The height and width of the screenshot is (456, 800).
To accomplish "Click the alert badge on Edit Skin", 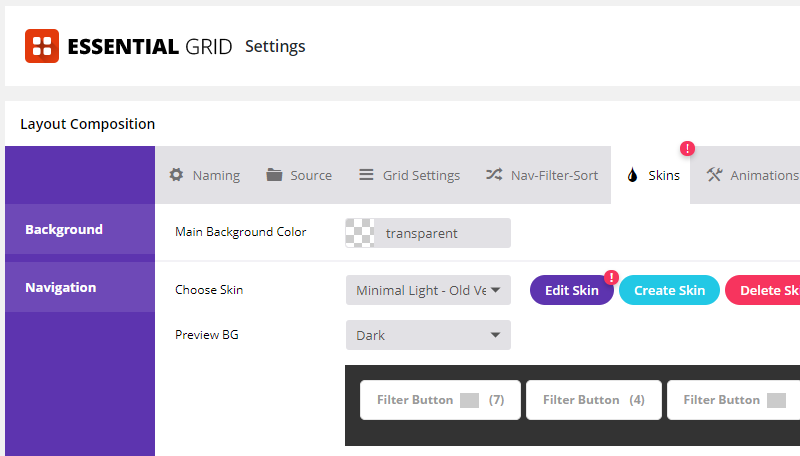I will pos(611,277).
